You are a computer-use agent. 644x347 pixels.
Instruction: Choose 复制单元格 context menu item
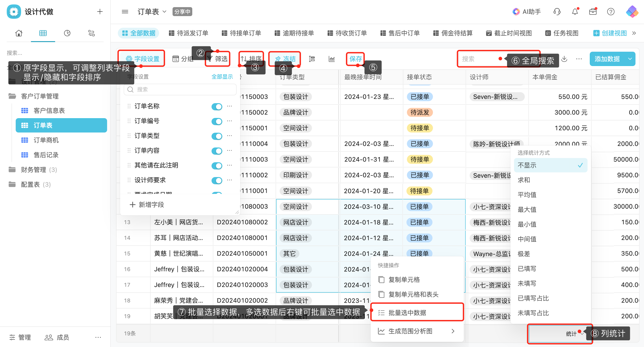[x=417, y=279]
